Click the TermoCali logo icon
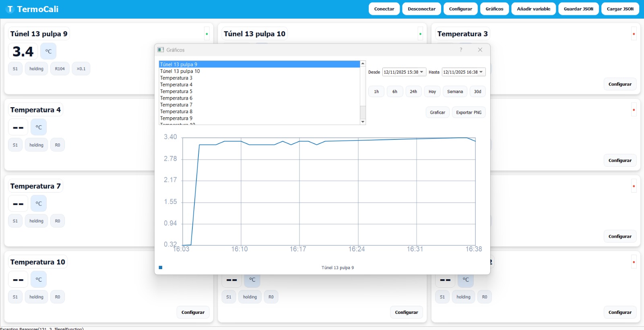The width and height of the screenshot is (644, 330). point(10,9)
